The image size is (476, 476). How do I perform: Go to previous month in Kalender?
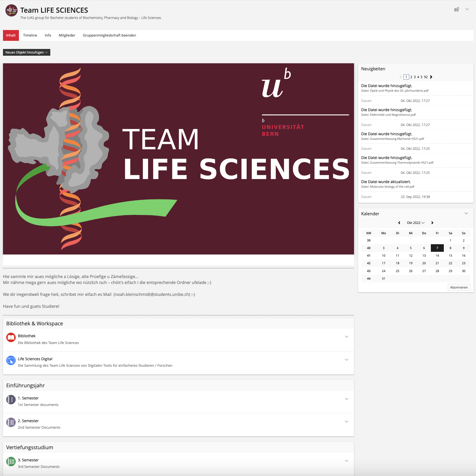399,223
